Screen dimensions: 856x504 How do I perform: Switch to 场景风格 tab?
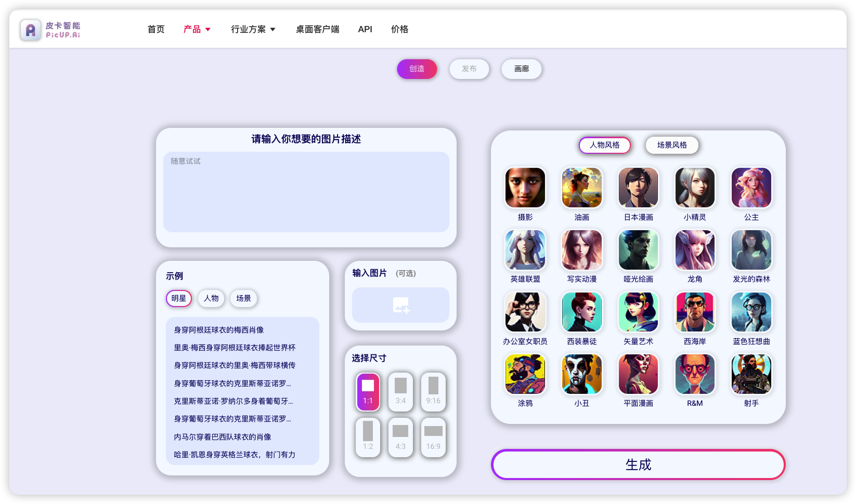671,145
